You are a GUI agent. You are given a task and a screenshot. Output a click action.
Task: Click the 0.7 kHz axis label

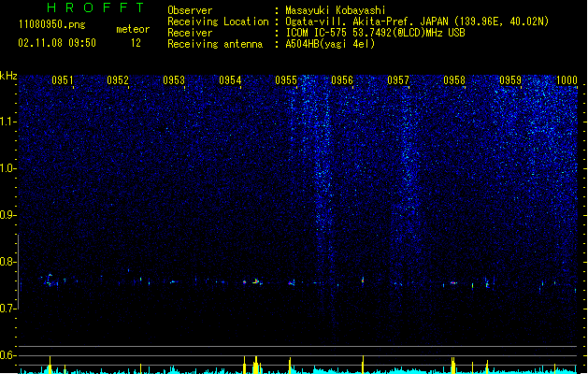pyautogui.click(x=7, y=309)
